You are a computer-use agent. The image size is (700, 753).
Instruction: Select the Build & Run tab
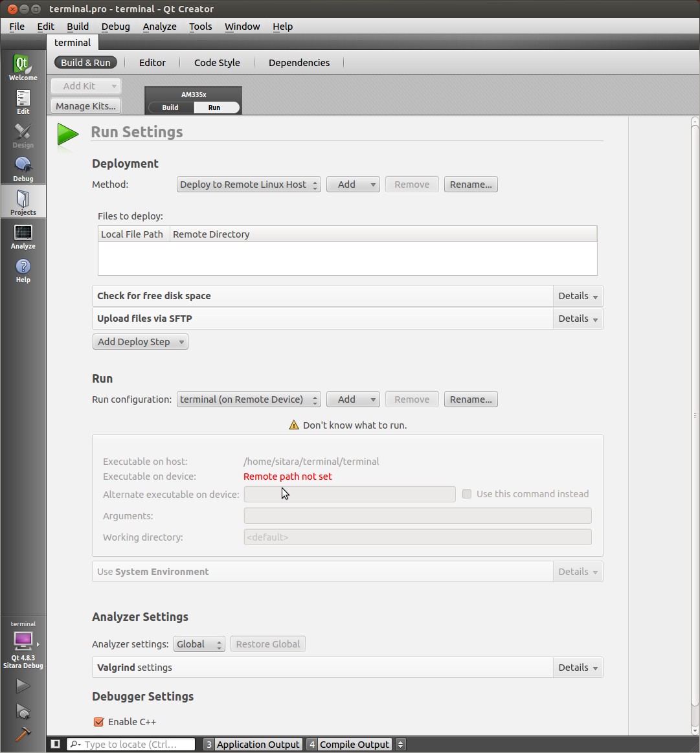[x=85, y=62]
